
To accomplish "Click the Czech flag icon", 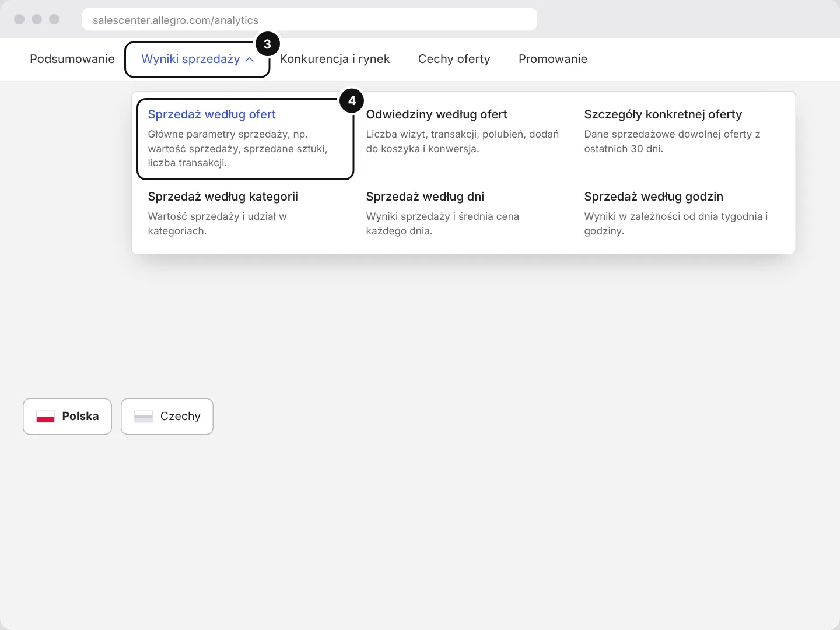I will (143, 416).
